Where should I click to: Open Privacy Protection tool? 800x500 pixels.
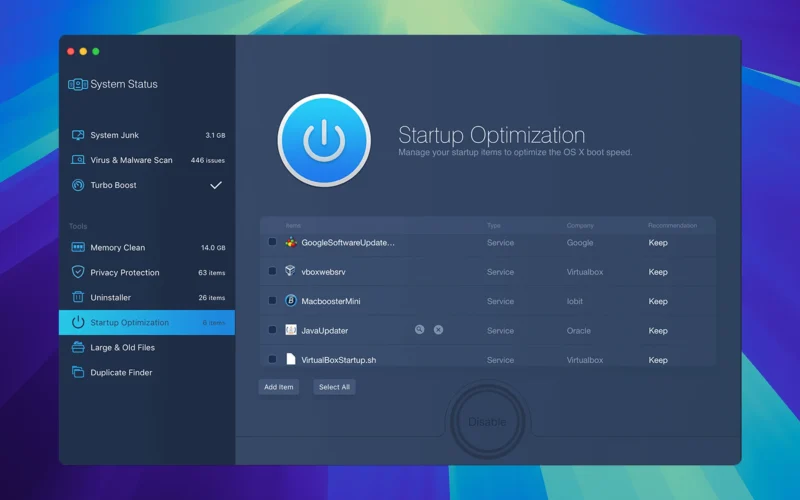(x=147, y=272)
